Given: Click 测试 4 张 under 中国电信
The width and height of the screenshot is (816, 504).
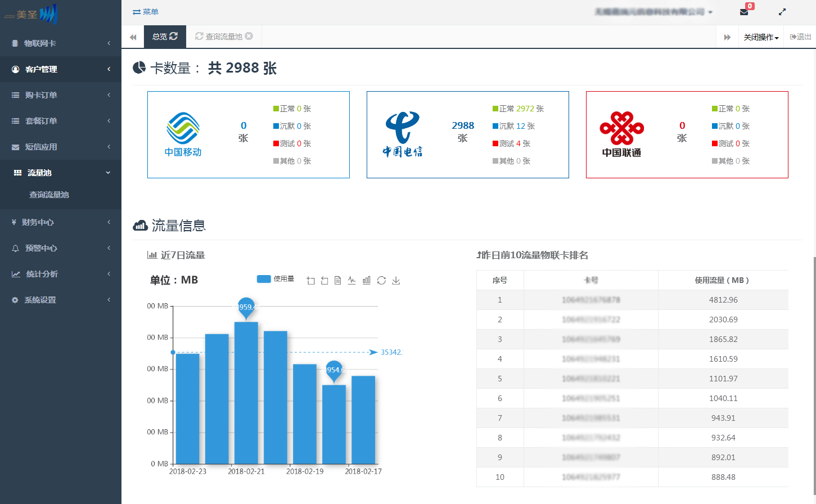Looking at the screenshot, I should point(511,143).
